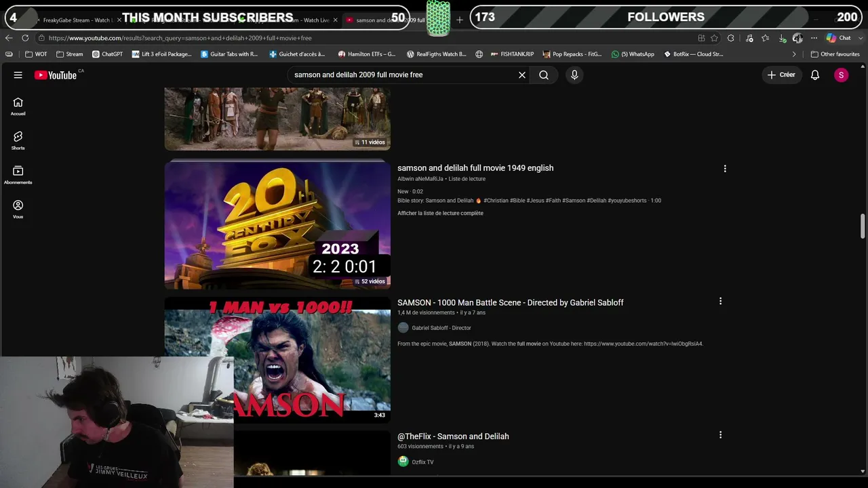Open Hamilton ETFs bookmark
The height and width of the screenshot is (488, 868).
[367, 54]
